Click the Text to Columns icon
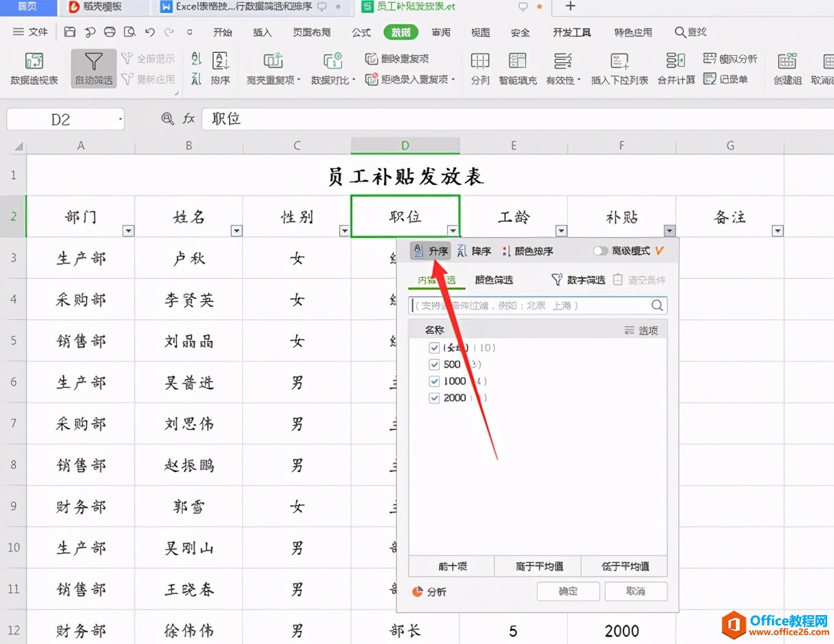 [480, 61]
